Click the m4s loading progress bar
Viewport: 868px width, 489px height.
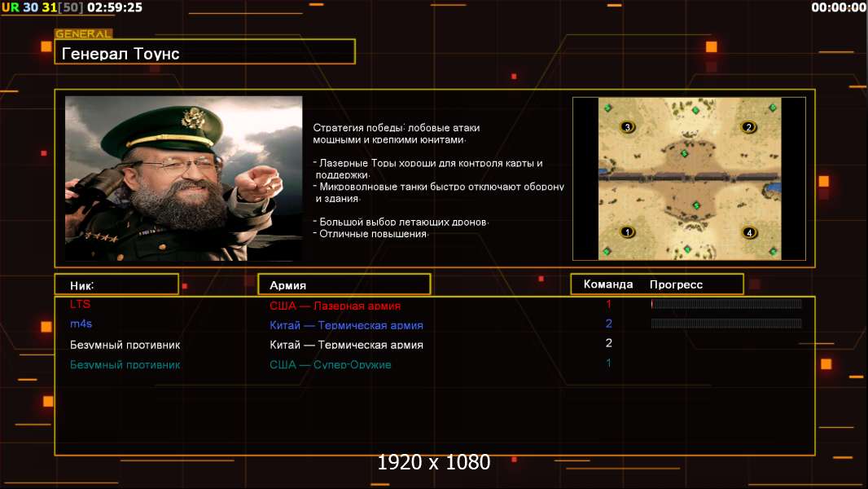726,324
